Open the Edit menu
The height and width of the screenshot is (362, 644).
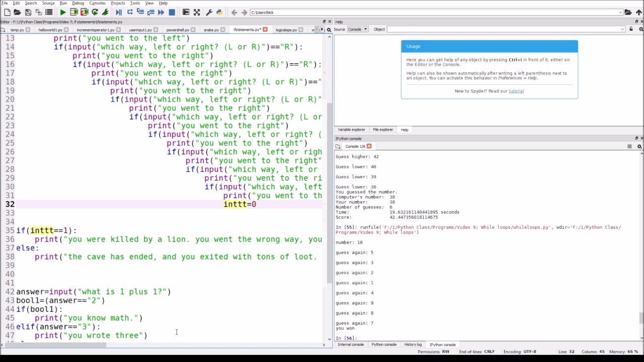(17, 3)
